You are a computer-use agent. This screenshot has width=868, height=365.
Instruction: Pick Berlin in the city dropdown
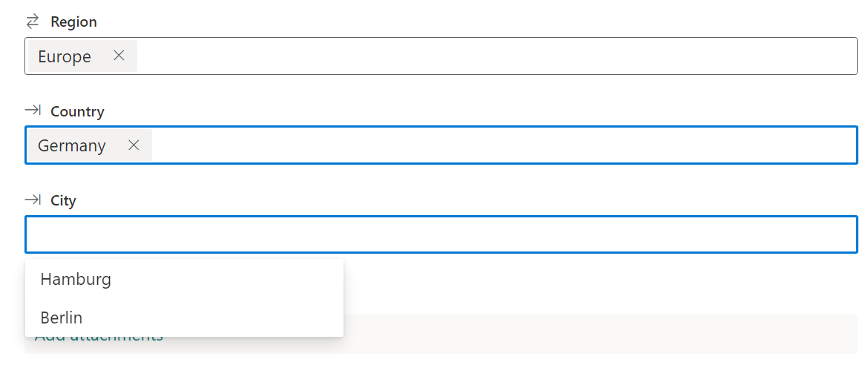pyautogui.click(x=62, y=318)
